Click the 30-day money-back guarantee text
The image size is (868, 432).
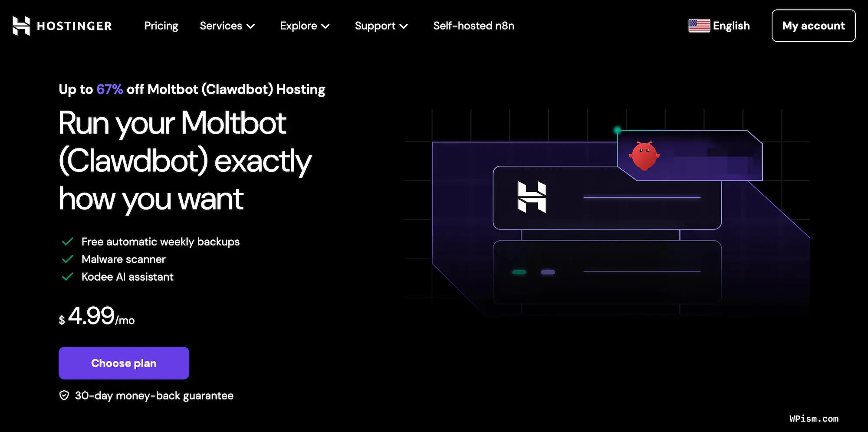point(154,395)
